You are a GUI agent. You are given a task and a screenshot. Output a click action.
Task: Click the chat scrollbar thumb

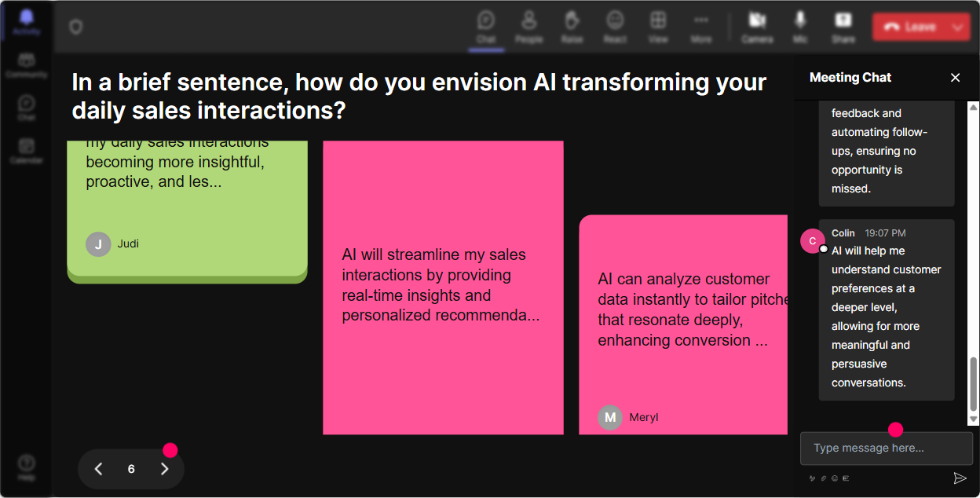coord(974,383)
